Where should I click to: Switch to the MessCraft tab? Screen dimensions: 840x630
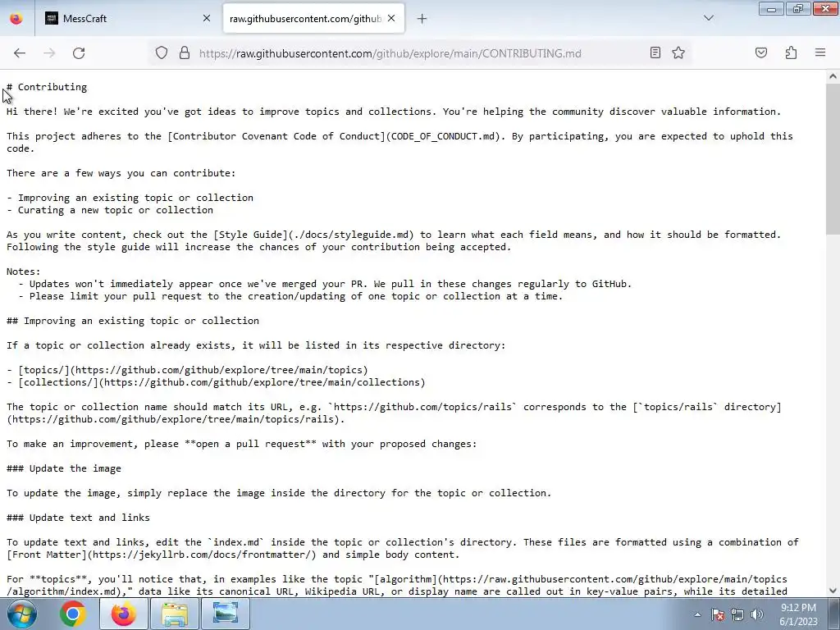click(127, 19)
